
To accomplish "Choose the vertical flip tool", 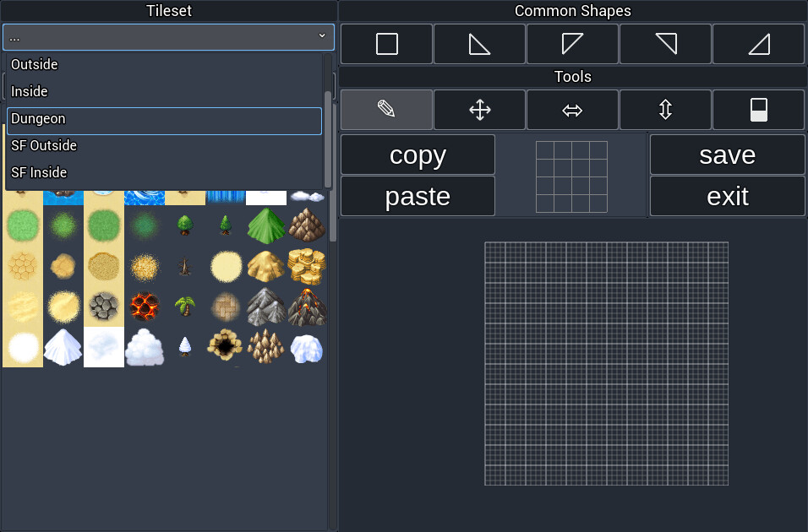I will tap(665, 109).
